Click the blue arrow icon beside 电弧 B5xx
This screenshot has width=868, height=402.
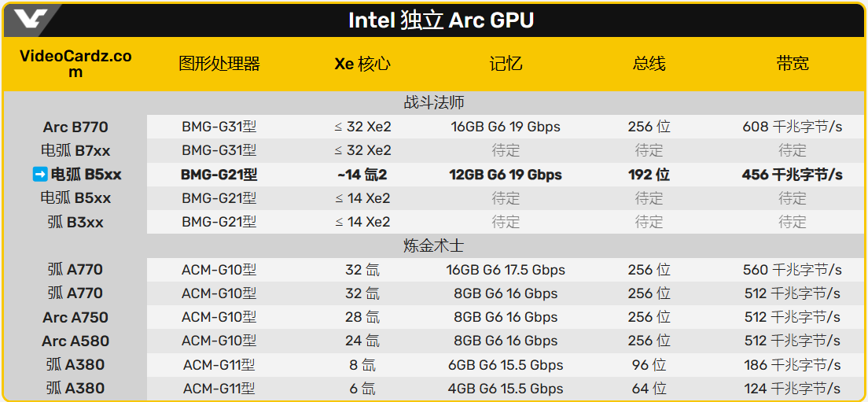click(x=40, y=175)
